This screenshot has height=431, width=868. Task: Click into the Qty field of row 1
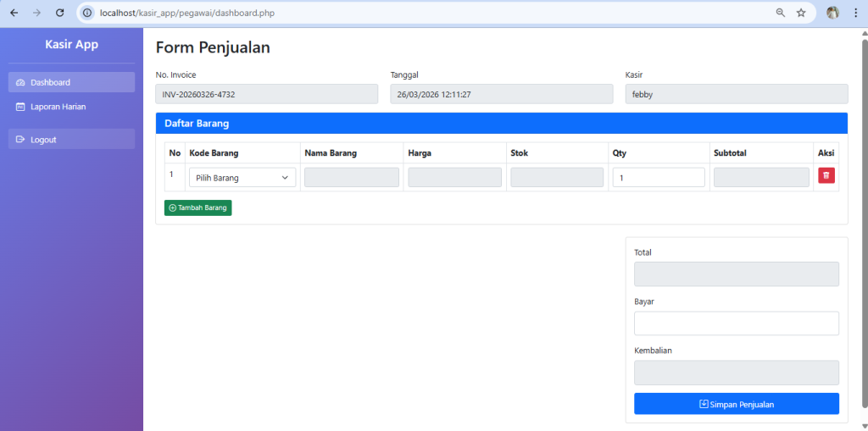tap(658, 178)
